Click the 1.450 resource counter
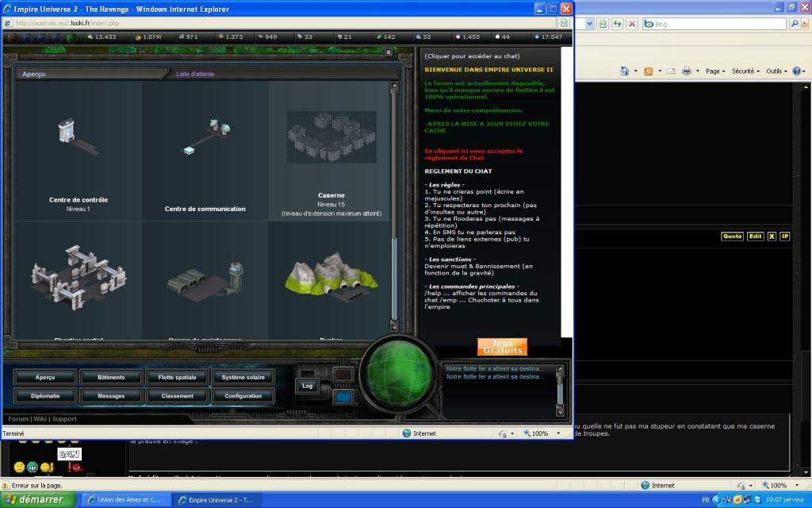812x508 pixels. 467,37
